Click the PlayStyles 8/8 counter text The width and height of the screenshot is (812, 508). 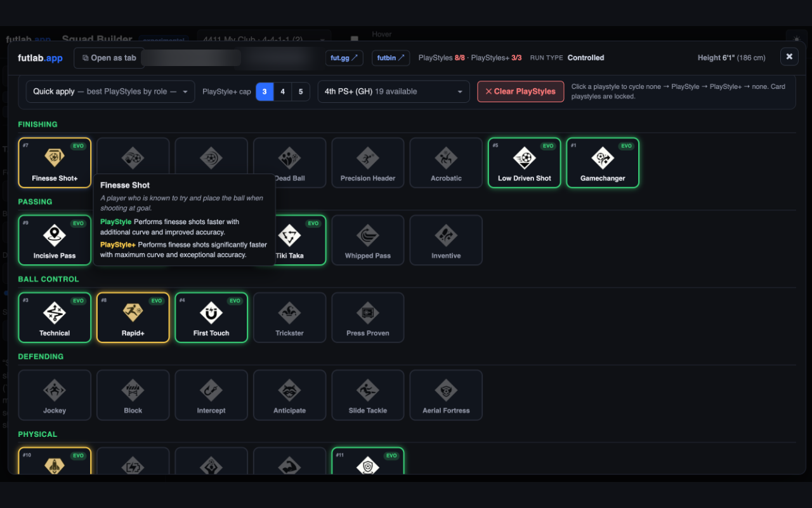pyautogui.click(x=442, y=58)
